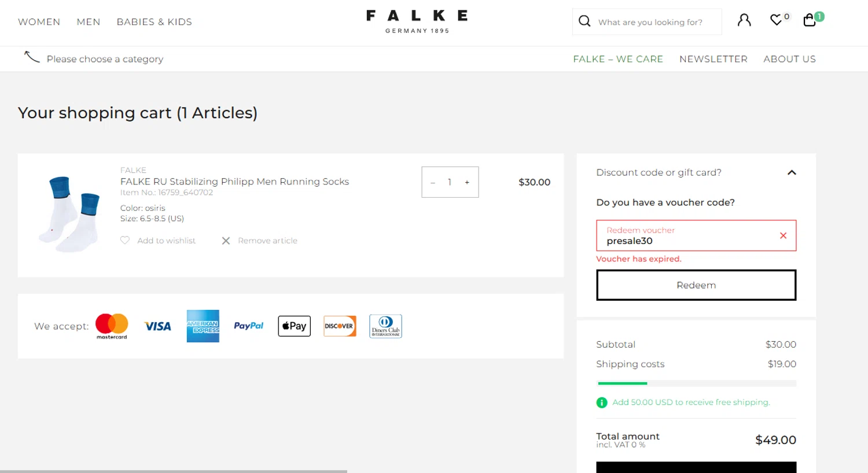Remove article from the cart
The height and width of the screenshot is (473, 868).
(x=259, y=241)
